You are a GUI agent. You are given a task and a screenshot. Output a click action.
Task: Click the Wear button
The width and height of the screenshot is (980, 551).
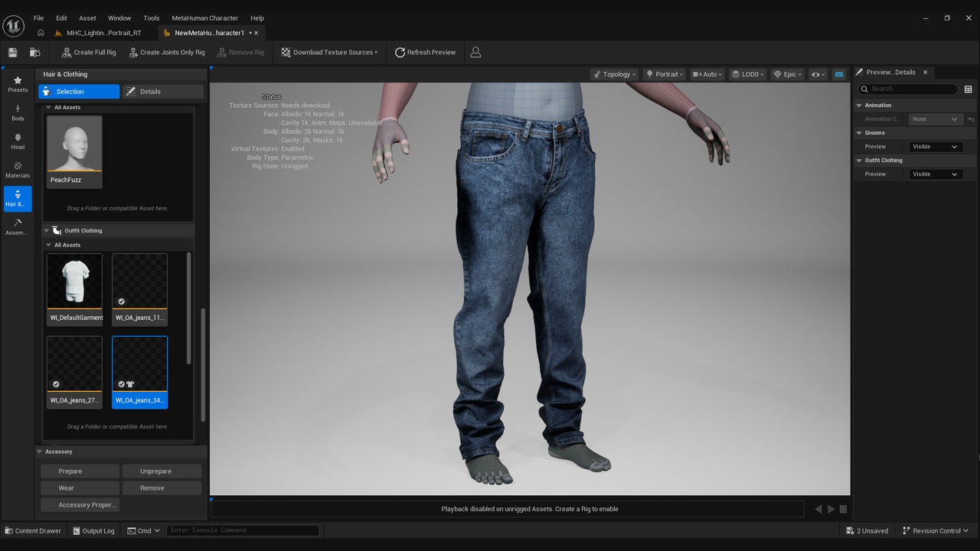click(x=80, y=487)
